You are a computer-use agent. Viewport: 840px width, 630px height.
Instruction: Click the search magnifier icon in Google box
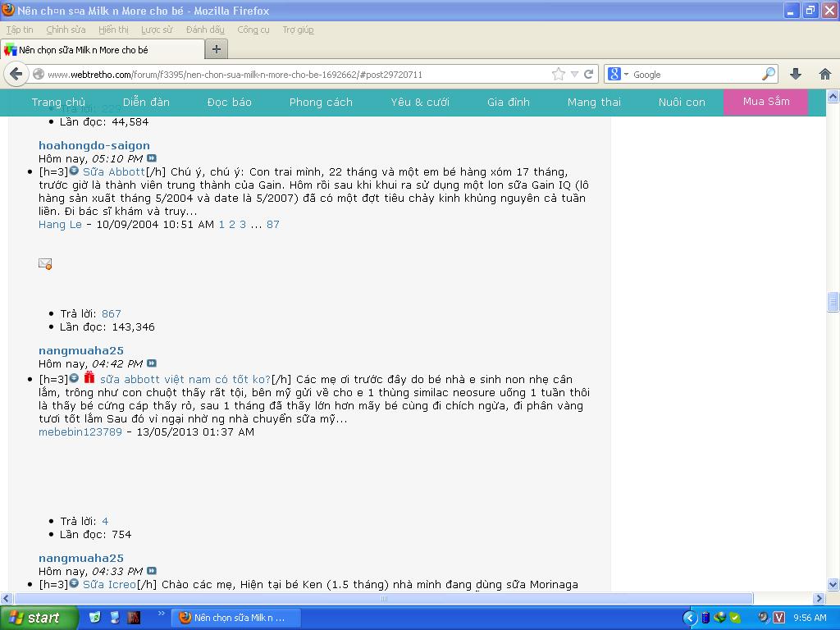click(x=768, y=74)
